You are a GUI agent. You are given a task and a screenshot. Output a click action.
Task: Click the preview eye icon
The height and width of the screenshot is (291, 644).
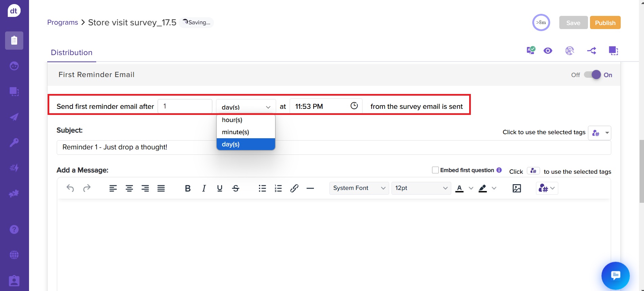548,51
